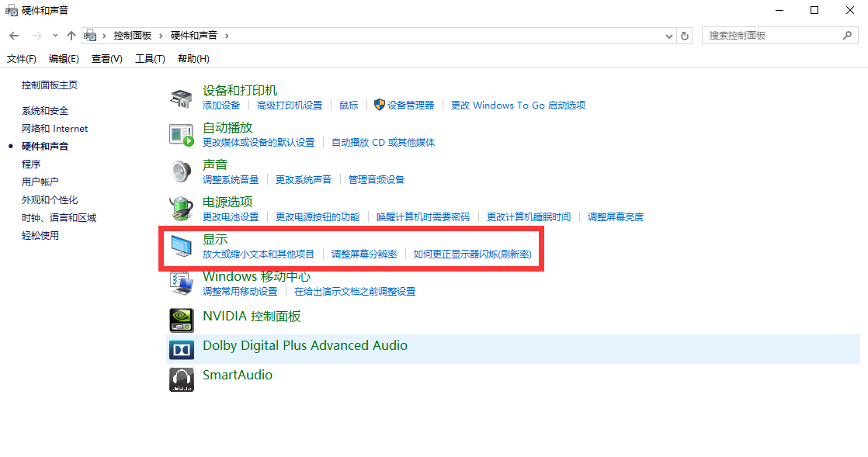
Task: Click the search magnifier icon
Action: [847, 36]
